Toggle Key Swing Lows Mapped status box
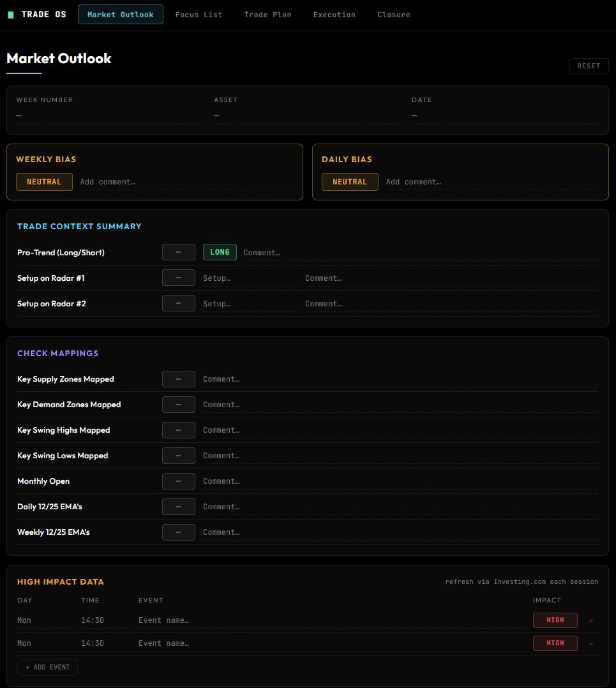 click(179, 456)
